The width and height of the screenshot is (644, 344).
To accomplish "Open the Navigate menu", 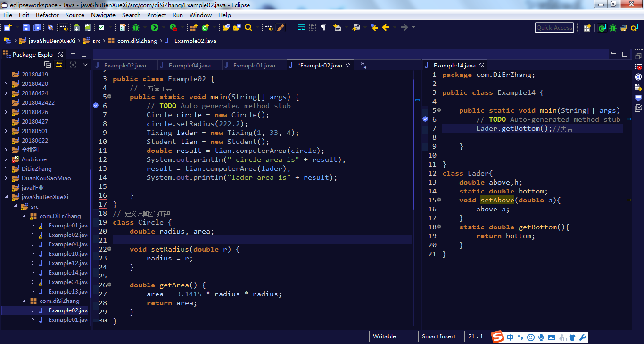I will (x=103, y=15).
